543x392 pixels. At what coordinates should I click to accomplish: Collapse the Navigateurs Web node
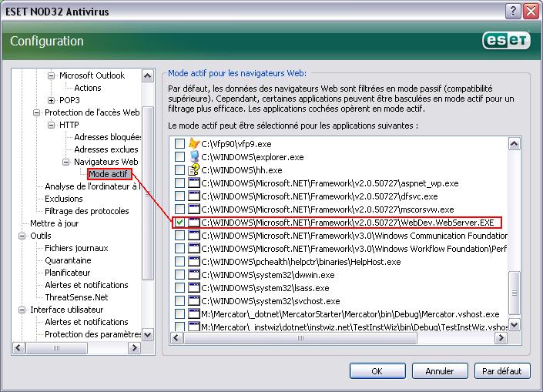65,162
